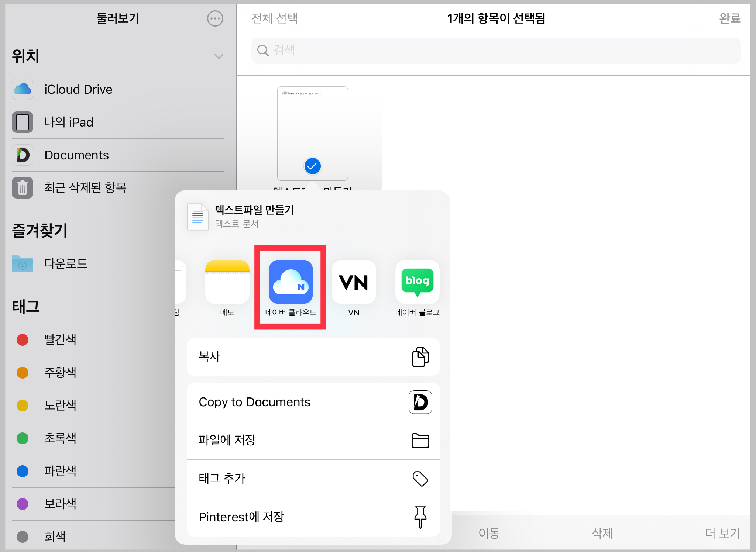Collapse the 위치 section chevron
756x552 pixels.
coord(219,56)
